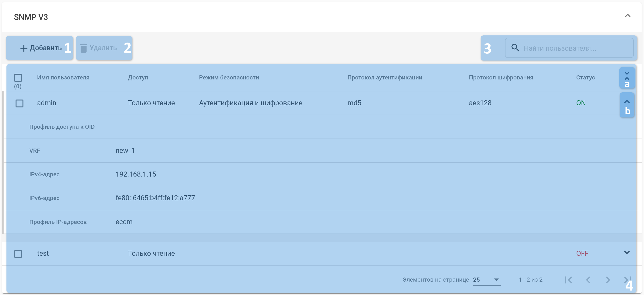Collapse the SNMP V3 section
Viewport: 644px width, 295px height.
coord(627,16)
